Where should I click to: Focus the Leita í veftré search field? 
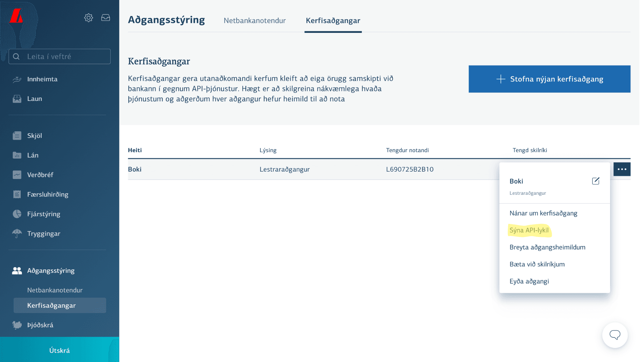coord(59,57)
